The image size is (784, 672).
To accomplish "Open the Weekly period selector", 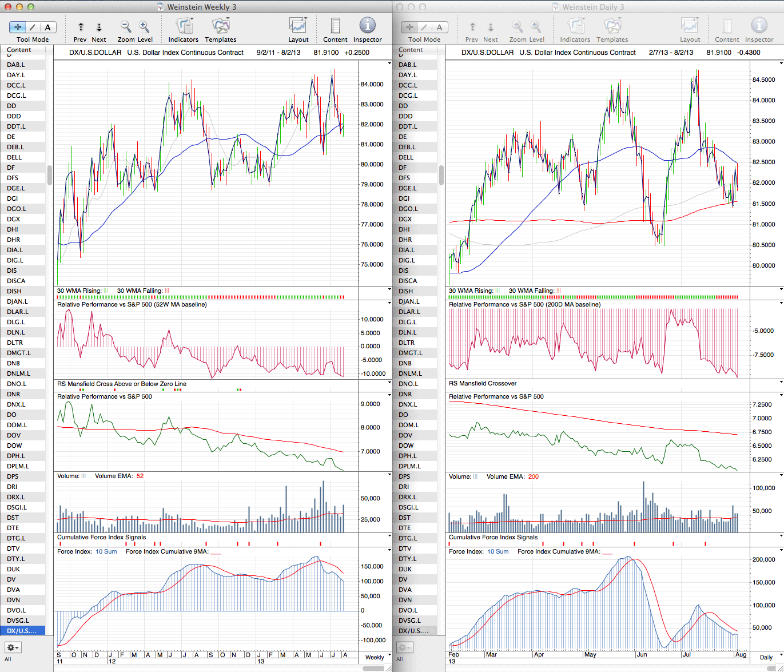I will click(375, 657).
